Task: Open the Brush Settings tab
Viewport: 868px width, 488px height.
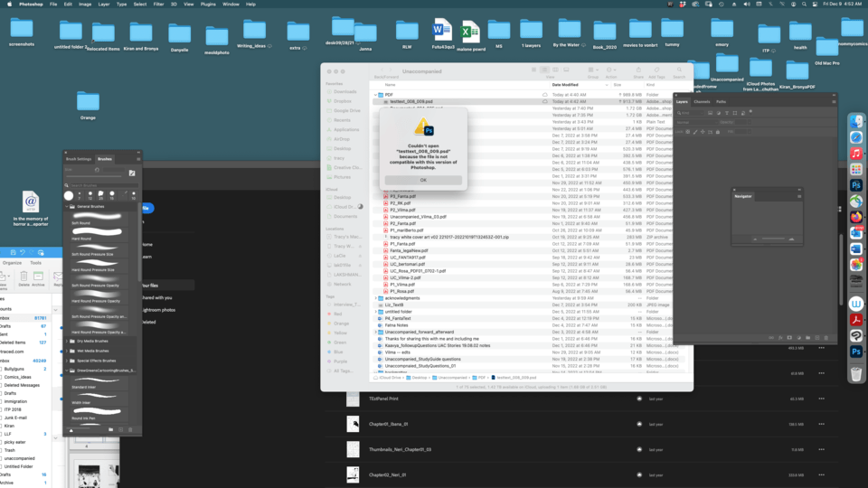Action: 79,158
